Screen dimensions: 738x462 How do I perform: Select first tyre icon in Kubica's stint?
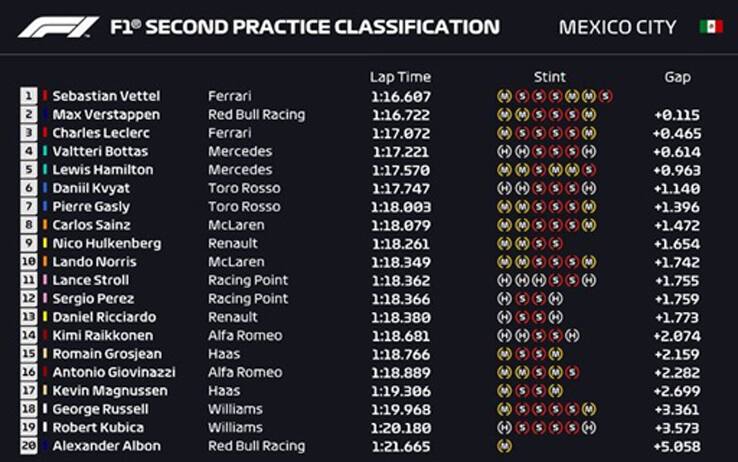click(503, 427)
